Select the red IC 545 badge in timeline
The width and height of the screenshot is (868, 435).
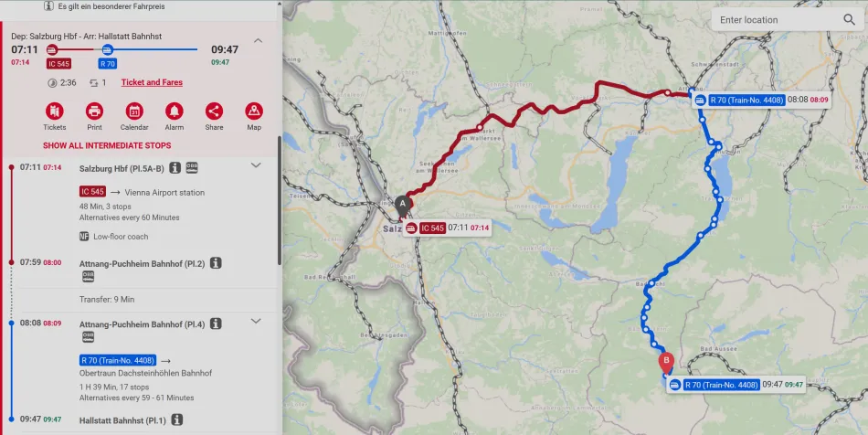[x=58, y=64]
